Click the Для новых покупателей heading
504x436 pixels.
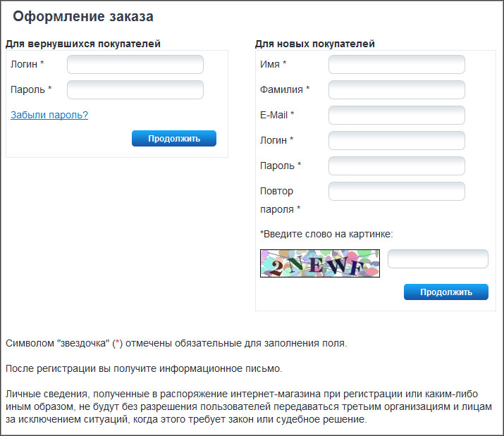[314, 44]
